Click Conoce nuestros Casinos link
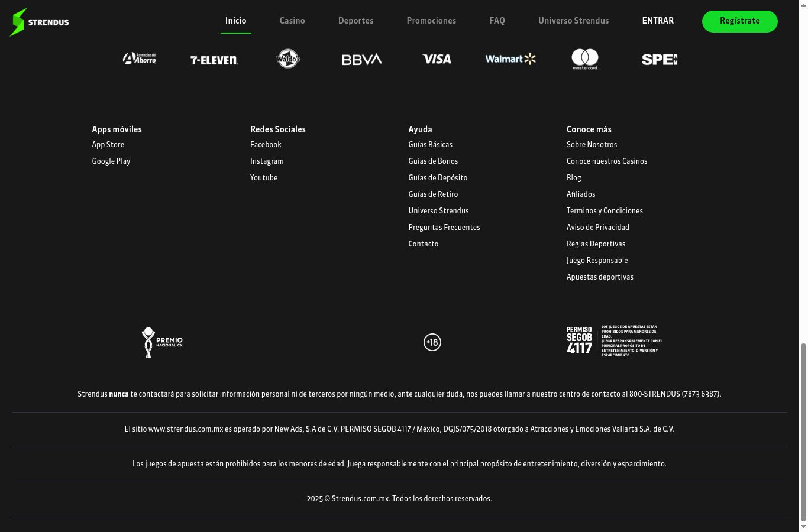 [607, 161]
